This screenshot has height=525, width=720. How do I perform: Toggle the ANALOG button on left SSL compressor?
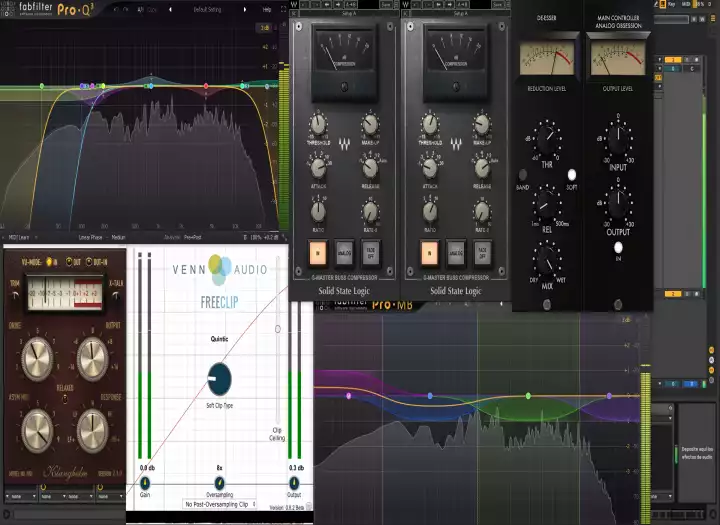pos(344,253)
